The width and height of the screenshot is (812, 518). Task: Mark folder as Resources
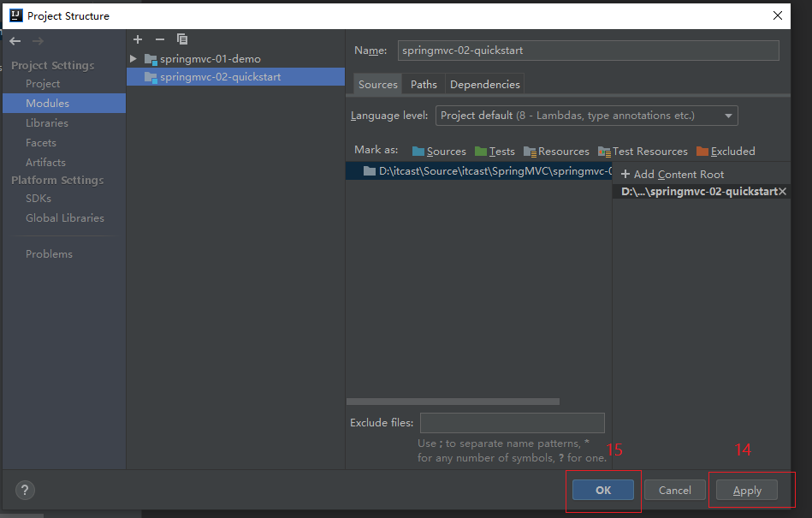click(x=556, y=152)
